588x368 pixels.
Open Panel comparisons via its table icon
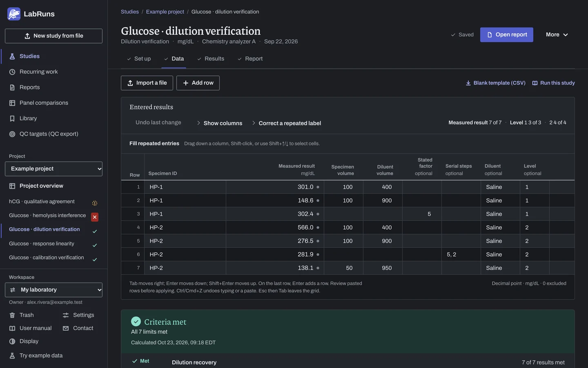pyautogui.click(x=12, y=103)
